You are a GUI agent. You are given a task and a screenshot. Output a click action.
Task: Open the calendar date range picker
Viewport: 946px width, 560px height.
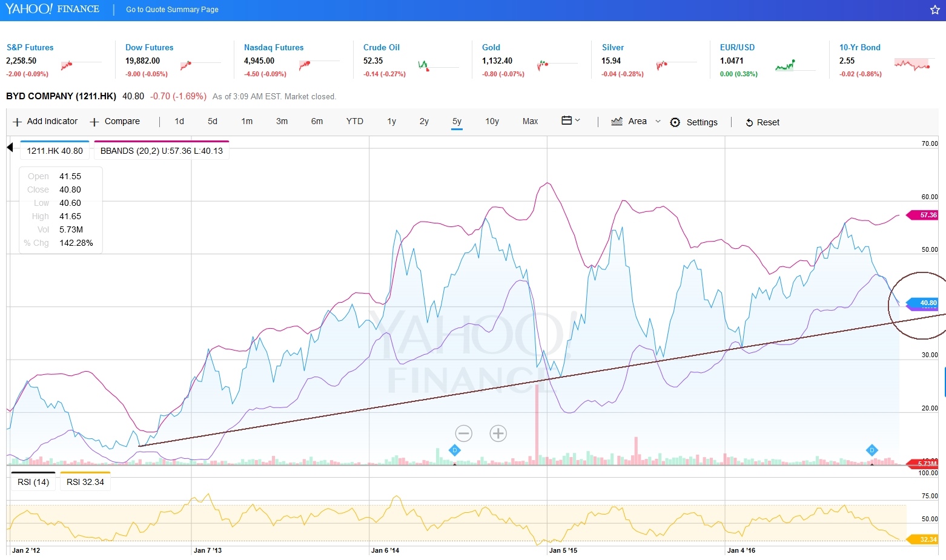click(570, 120)
